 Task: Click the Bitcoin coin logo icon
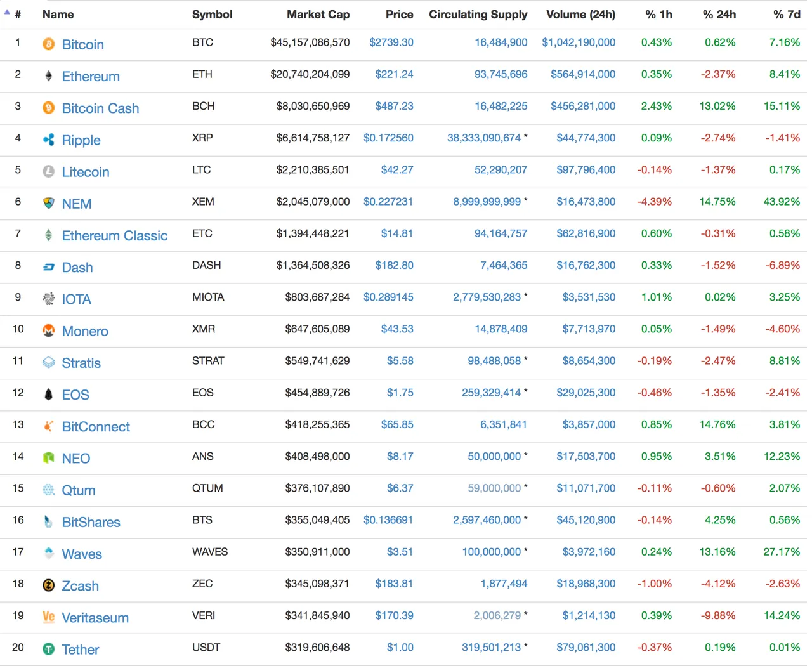pos(48,44)
